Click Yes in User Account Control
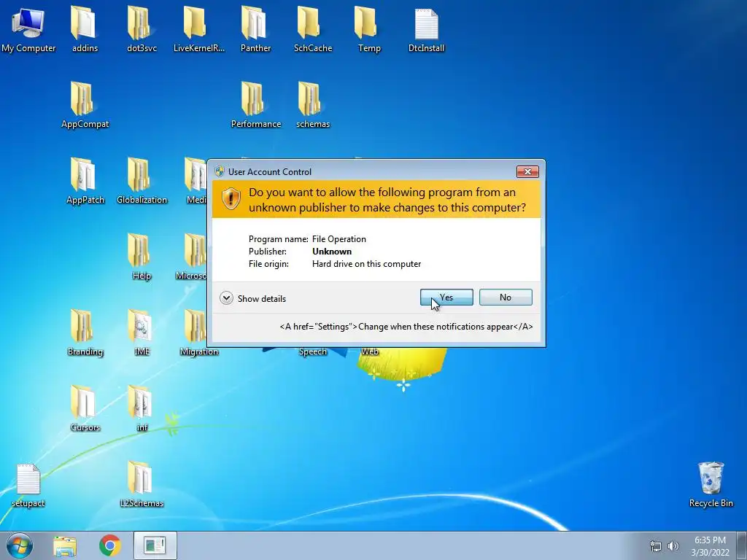Screen dimensions: 747x560 coord(446,297)
